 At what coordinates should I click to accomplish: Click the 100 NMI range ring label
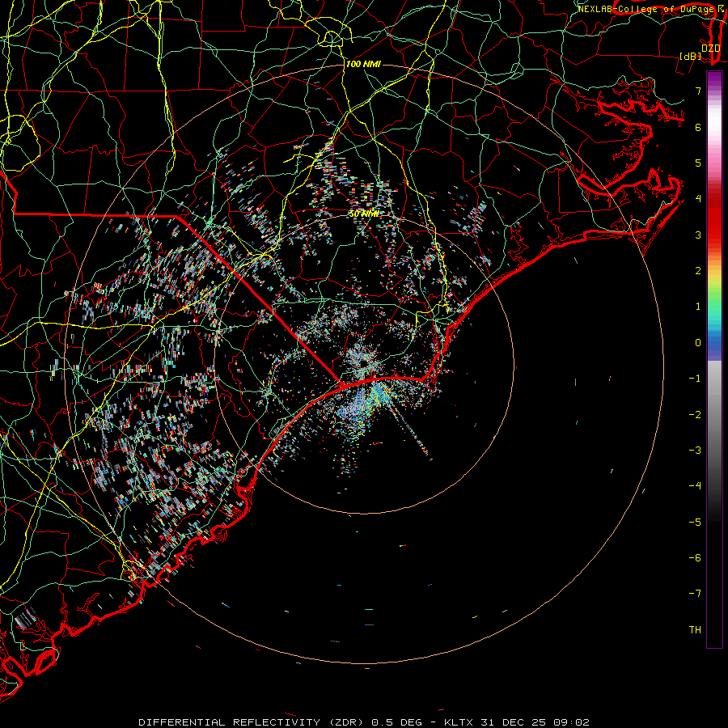point(363,64)
